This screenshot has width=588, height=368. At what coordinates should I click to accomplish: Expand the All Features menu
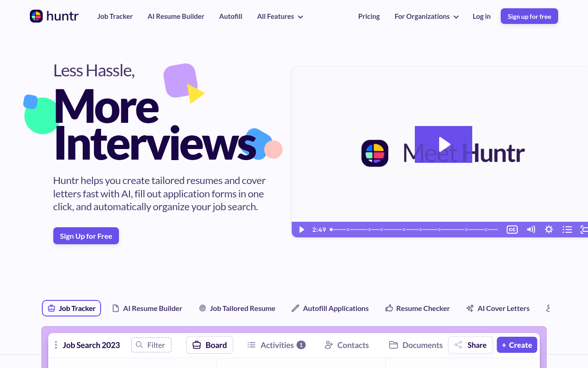tap(280, 16)
